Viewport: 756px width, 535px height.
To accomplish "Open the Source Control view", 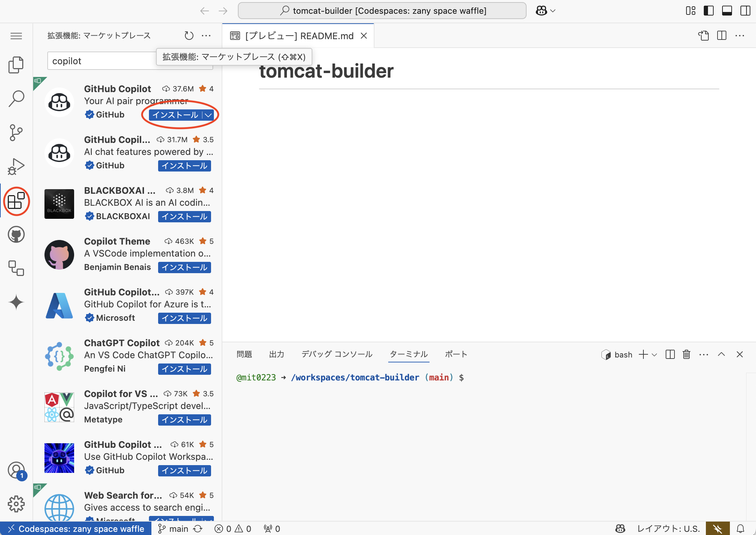I will [16, 132].
